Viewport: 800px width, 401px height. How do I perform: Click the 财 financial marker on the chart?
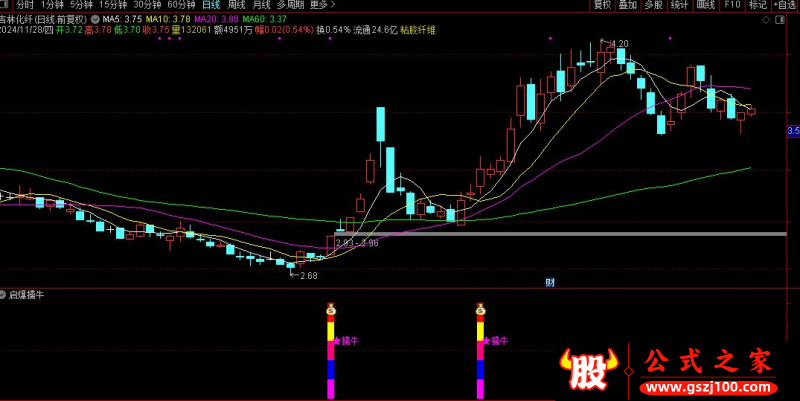coord(549,283)
